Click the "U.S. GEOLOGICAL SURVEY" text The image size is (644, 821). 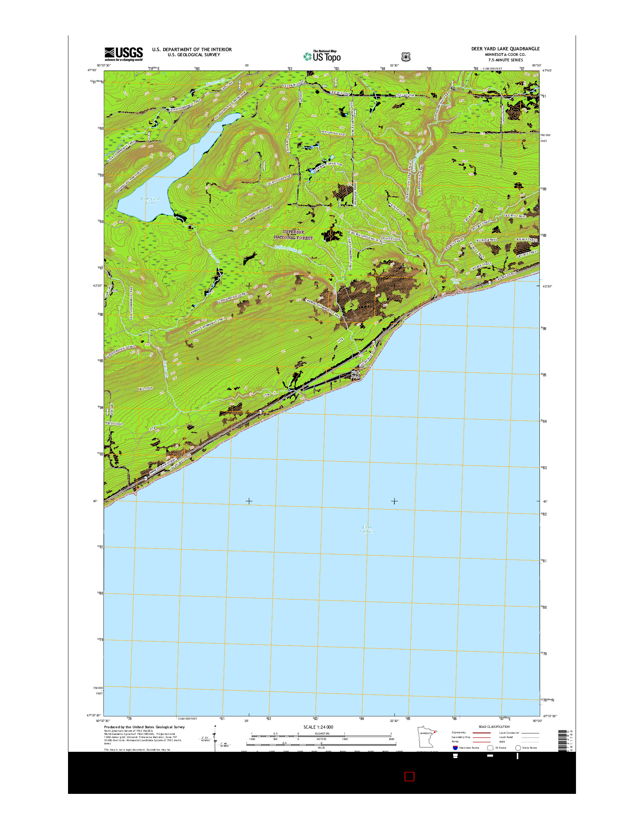coord(194,55)
